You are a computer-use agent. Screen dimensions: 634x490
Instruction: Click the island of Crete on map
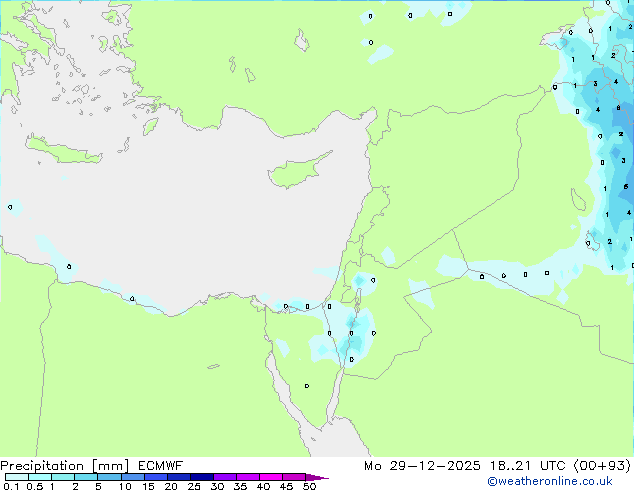63,150
